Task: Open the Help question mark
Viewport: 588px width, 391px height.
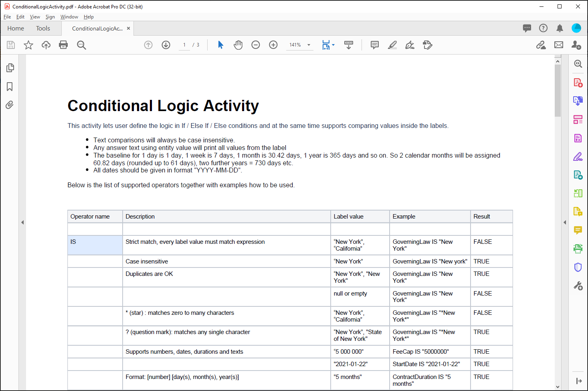Action: 543,28
